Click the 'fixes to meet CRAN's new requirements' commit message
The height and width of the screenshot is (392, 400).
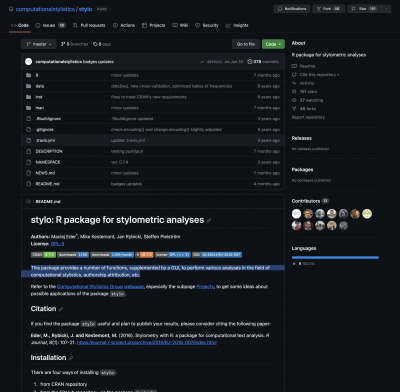tap(149, 97)
